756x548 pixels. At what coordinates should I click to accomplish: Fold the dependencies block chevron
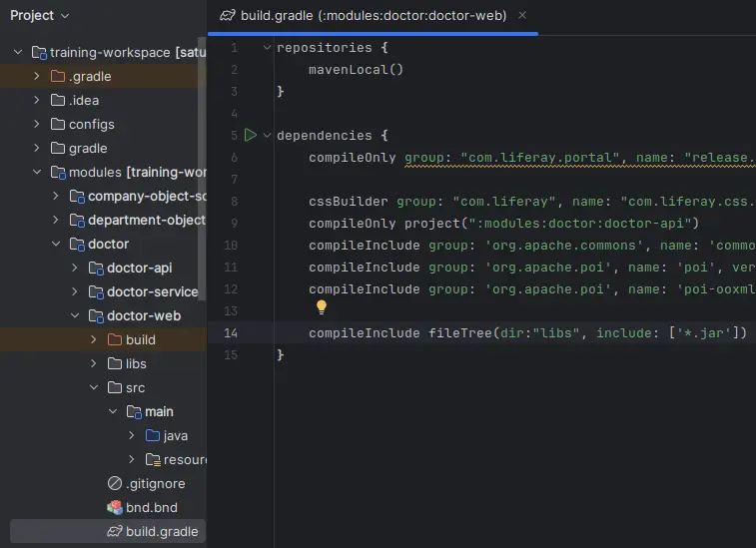click(x=267, y=136)
